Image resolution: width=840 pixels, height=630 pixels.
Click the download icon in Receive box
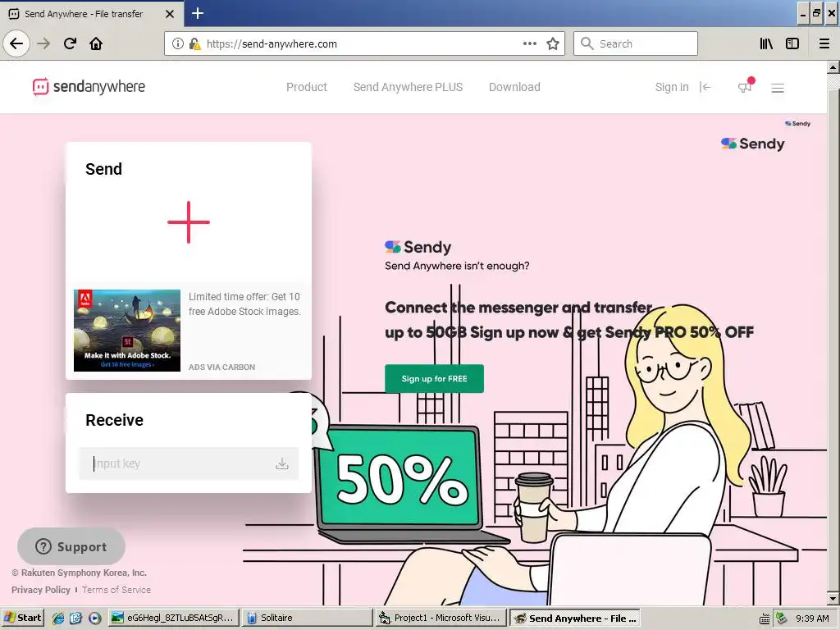click(282, 463)
